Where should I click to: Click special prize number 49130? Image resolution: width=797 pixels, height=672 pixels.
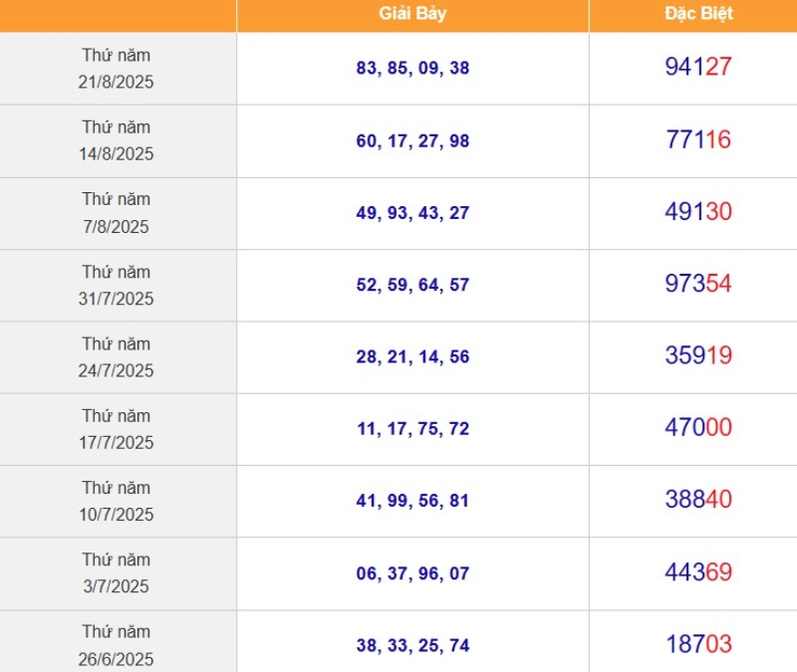pos(698,212)
